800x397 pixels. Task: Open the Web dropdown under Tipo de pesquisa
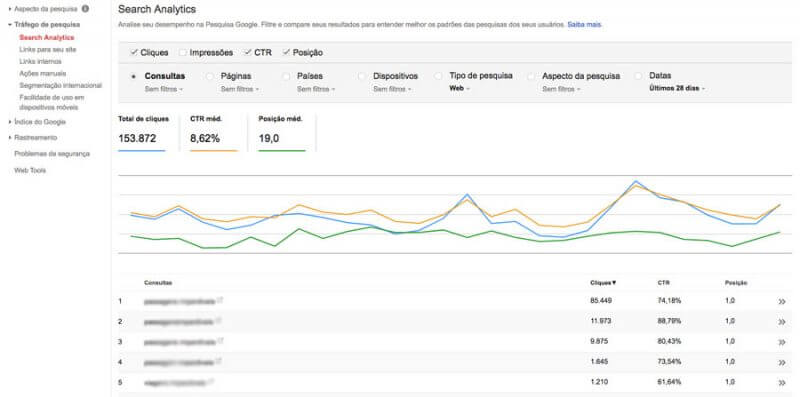[459, 88]
